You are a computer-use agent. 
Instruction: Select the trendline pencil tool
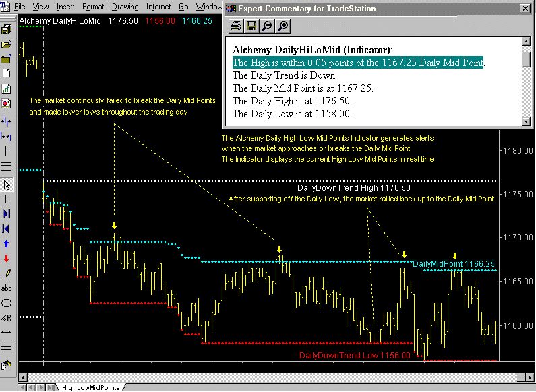click(x=6, y=273)
